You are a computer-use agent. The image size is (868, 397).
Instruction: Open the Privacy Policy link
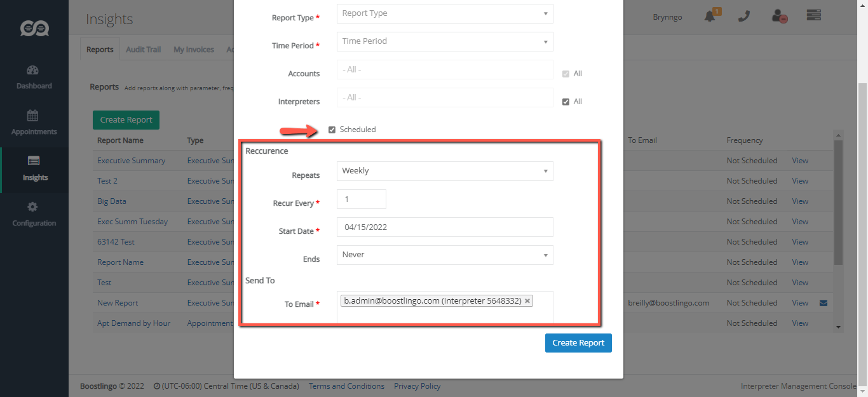point(417,386)
